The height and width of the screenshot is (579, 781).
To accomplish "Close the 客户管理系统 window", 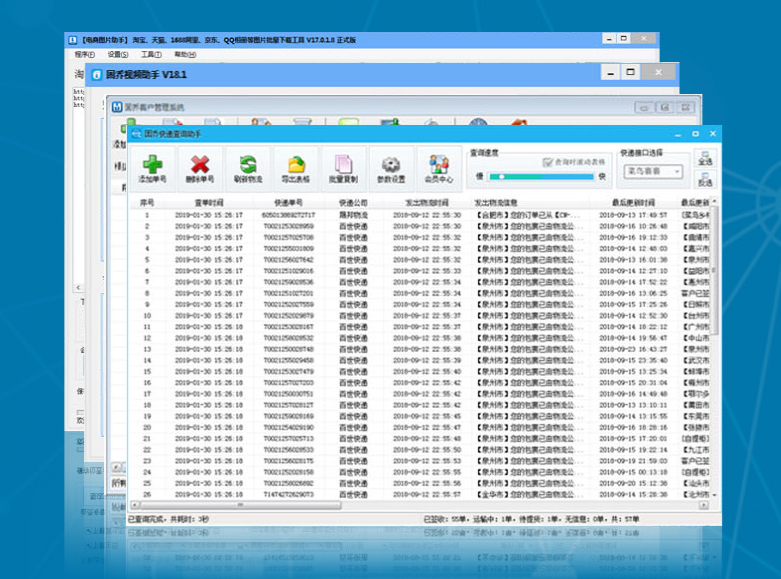I will point(686,108).
